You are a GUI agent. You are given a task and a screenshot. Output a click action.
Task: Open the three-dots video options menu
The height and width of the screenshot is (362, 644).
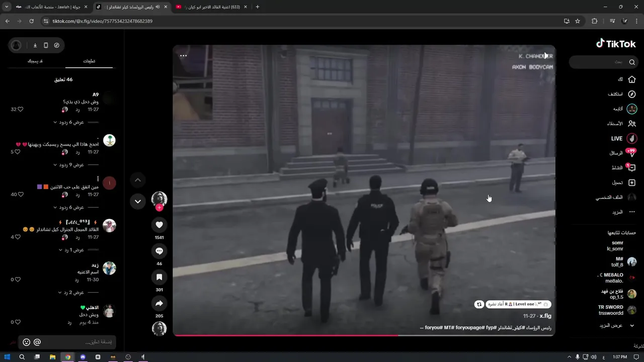coord(184,56)
